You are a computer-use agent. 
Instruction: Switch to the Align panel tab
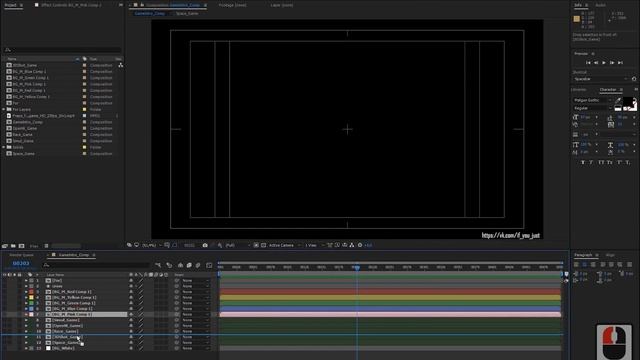(x=610, y=255)
